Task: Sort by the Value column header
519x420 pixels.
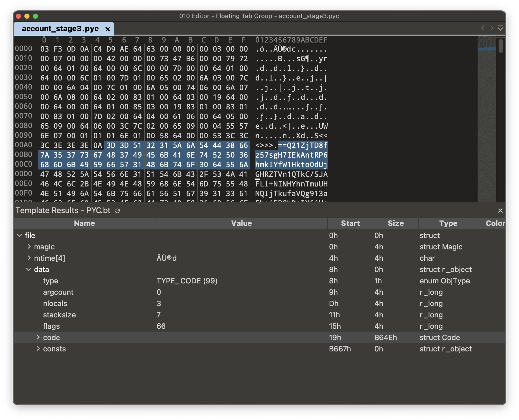Action: (241, 223)
